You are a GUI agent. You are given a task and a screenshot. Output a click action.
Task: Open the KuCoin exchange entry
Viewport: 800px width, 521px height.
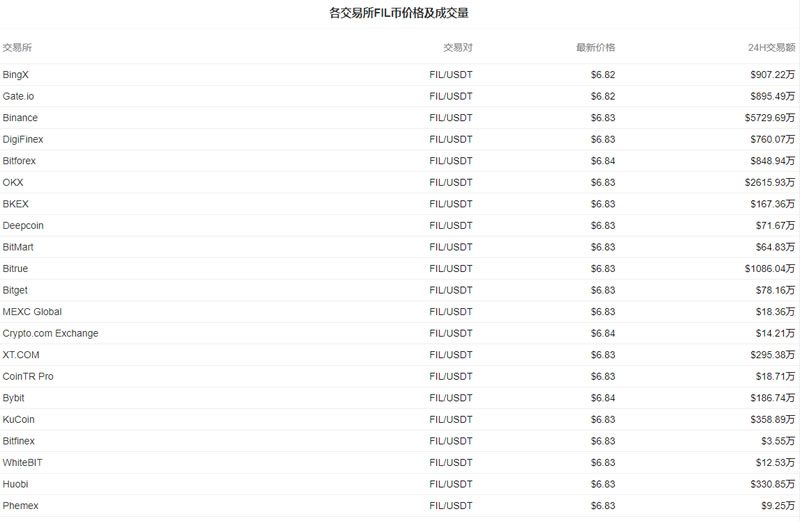point(18,419)
